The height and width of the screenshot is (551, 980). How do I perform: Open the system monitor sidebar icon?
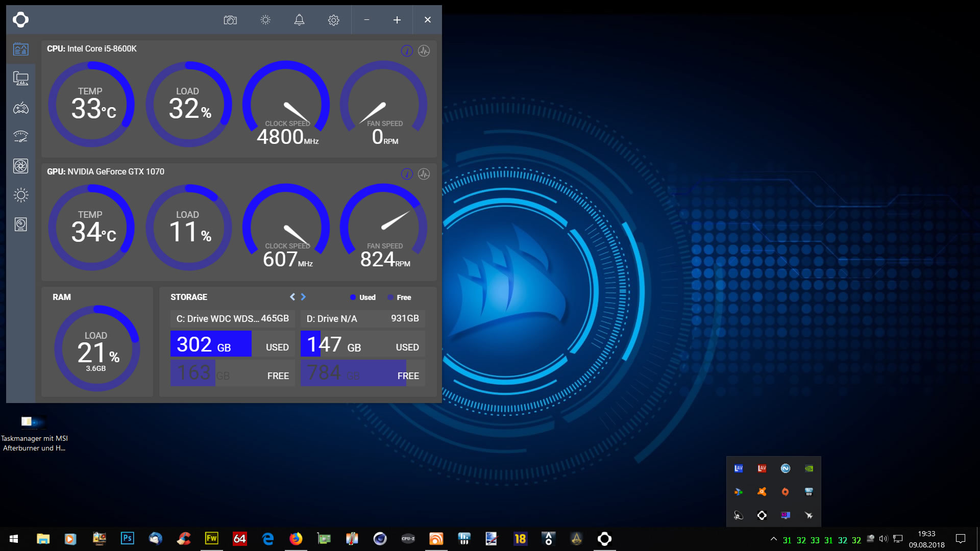click(x=20, y=79)
